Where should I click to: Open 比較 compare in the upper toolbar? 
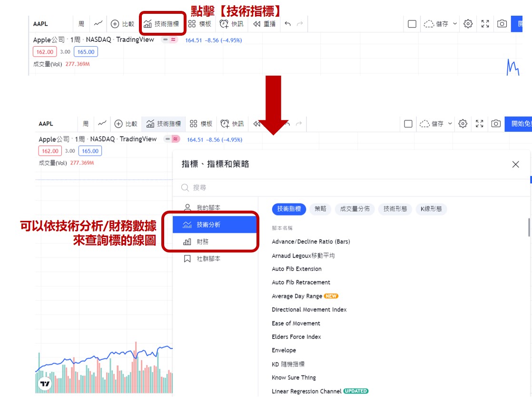122,24
